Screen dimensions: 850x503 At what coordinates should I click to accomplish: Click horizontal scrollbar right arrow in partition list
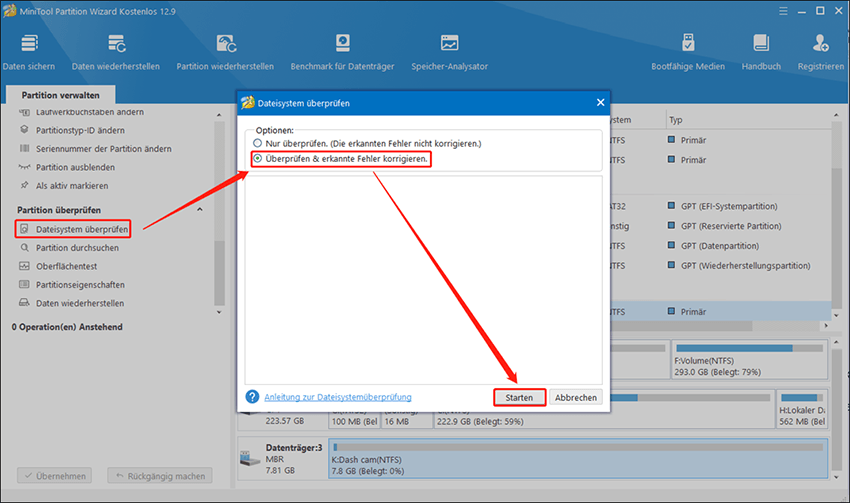pos(826,326)
